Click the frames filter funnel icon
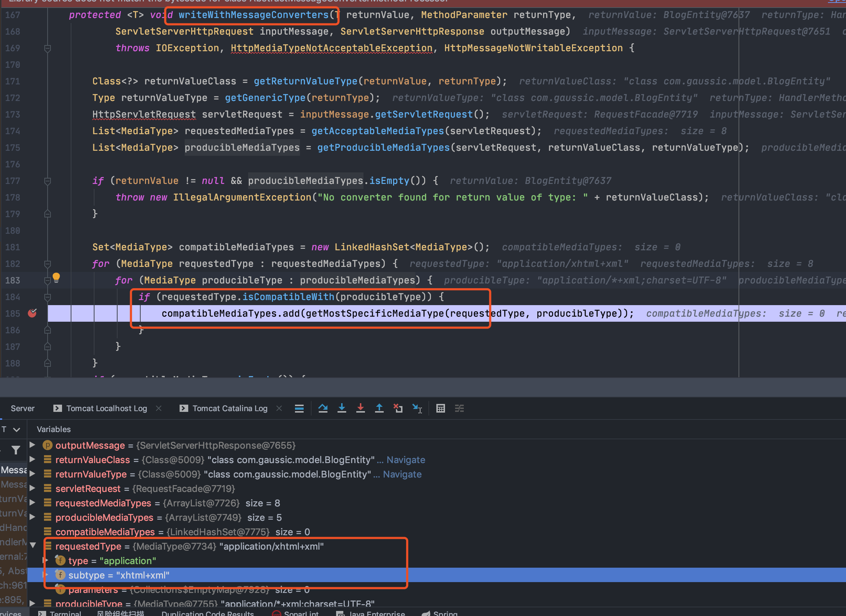The width and height of the screenshot is (846, 616). click(16, 450)
